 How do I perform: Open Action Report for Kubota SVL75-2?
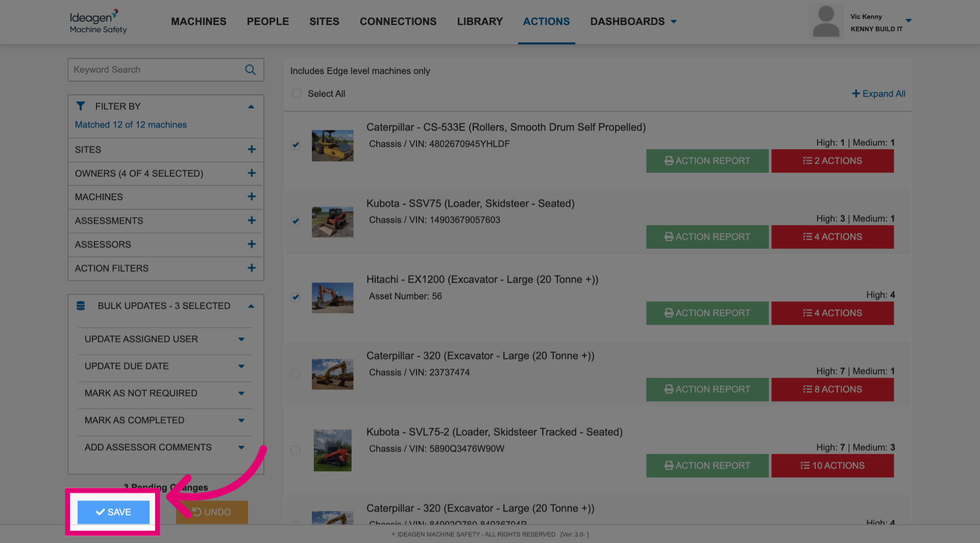(707, 465)
